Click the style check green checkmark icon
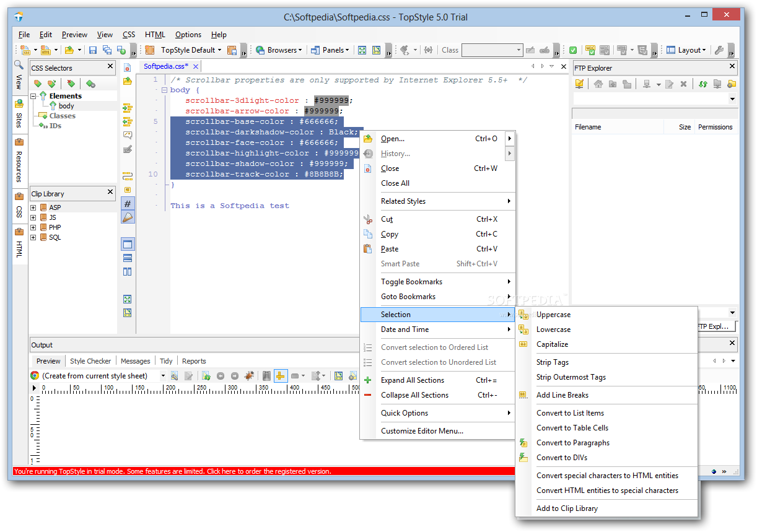This screenshot has width=757, height=532. [573, 50]
